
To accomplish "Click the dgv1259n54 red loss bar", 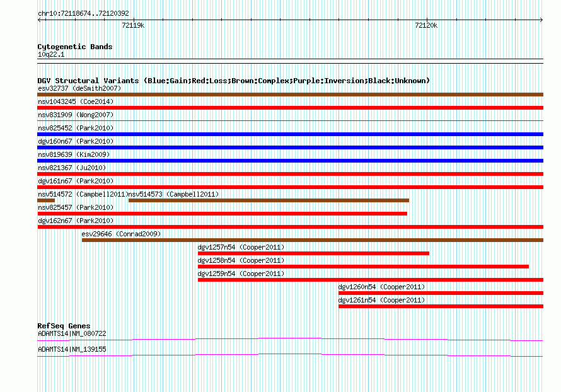I will pos(371,280).
